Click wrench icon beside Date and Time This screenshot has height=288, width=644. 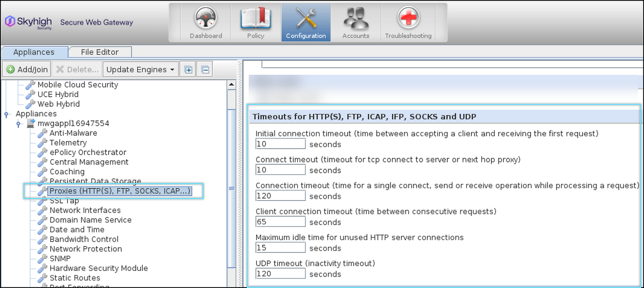[42, 230]
